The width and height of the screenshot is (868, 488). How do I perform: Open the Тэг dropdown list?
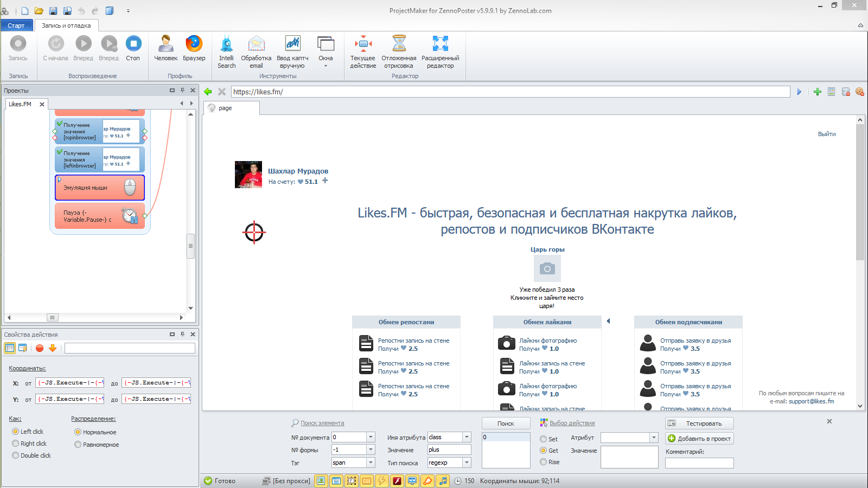click(x=371, y=463)
